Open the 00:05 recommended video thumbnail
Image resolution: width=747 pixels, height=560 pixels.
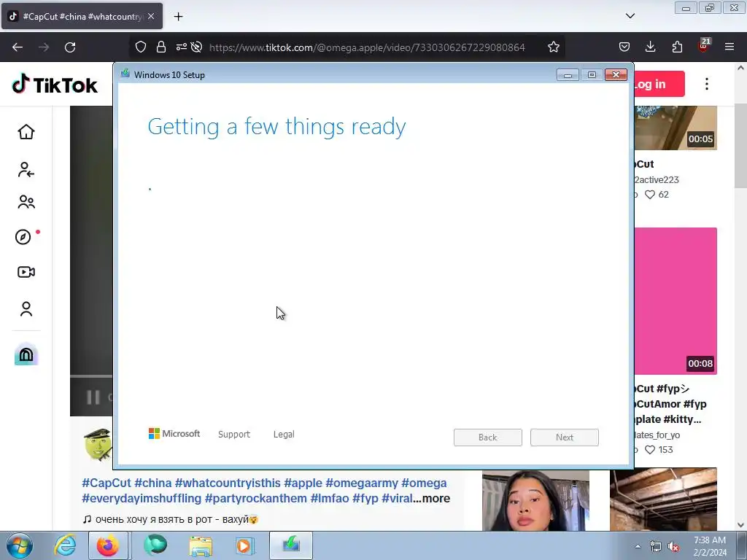(676, 128)
